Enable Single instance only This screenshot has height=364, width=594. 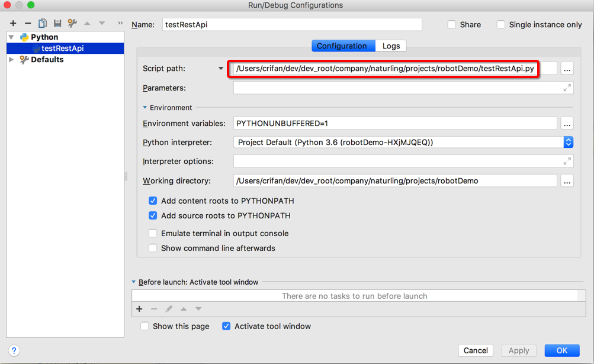click(501, 25)
